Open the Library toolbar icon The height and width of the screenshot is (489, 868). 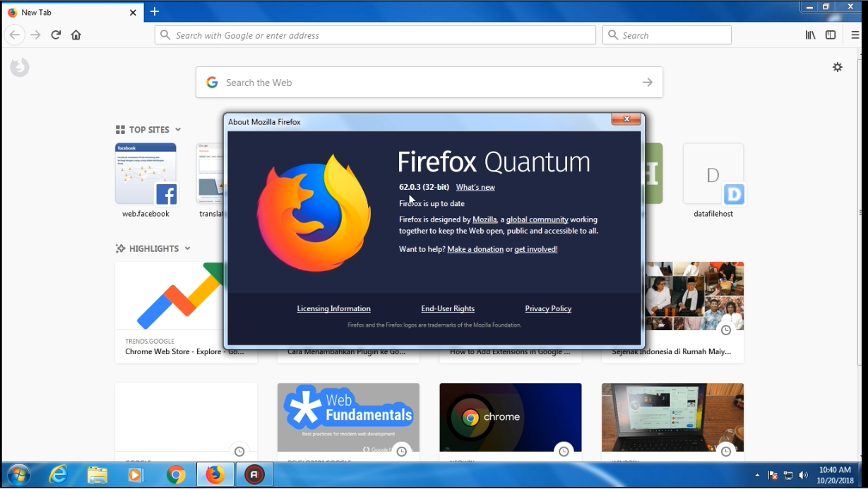click(x=811, y=35)
